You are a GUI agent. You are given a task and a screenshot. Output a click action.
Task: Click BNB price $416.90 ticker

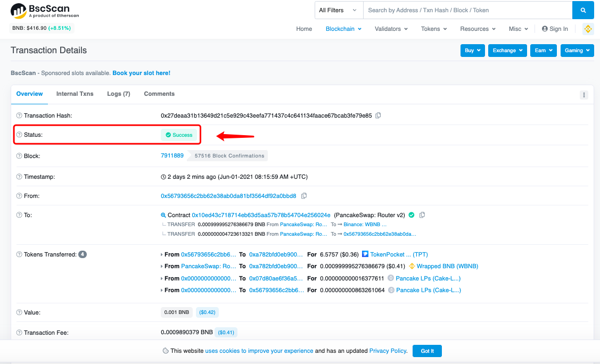(42, 28)
